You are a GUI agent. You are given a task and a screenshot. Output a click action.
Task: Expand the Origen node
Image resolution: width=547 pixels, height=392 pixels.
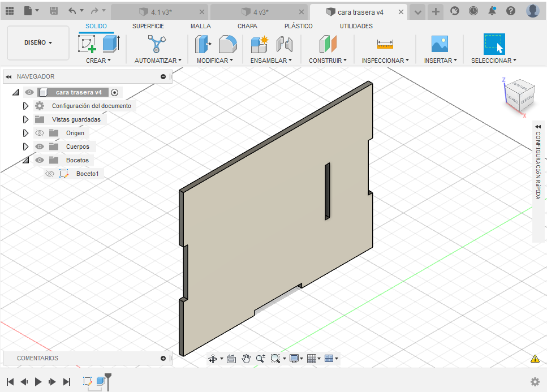click(25, 133)
